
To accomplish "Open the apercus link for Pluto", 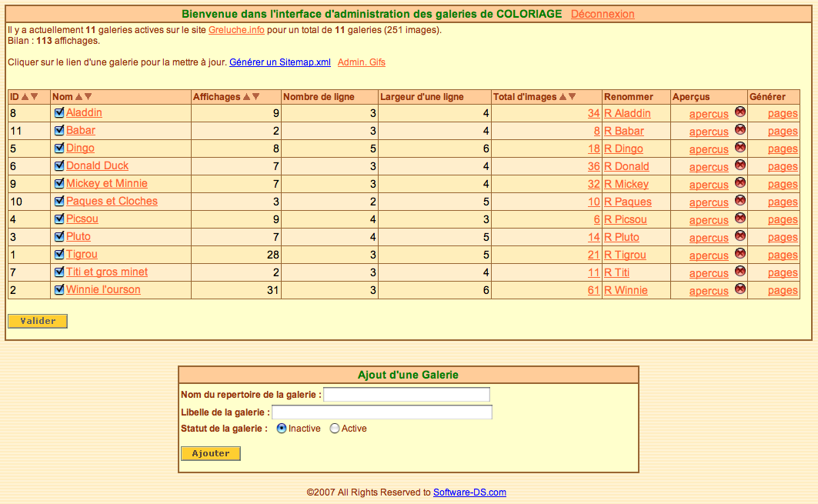I will (709, 238).
